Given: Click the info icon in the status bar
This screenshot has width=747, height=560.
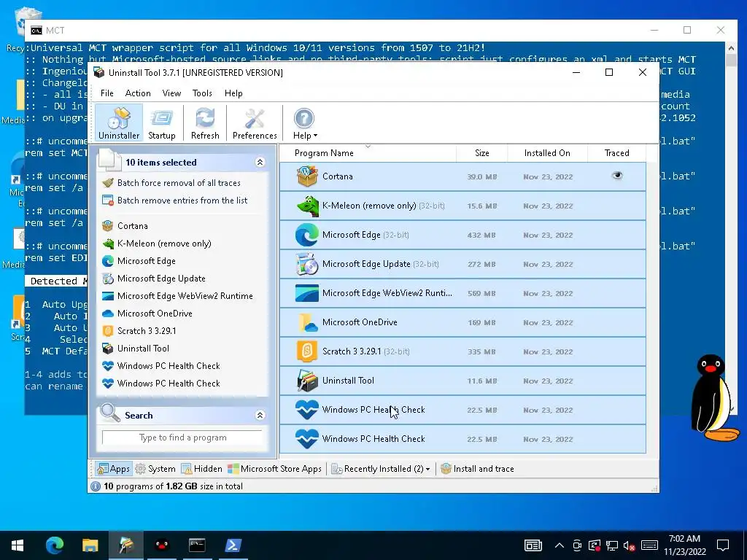Looking at the screenshot, I should (x=96, y=486).
